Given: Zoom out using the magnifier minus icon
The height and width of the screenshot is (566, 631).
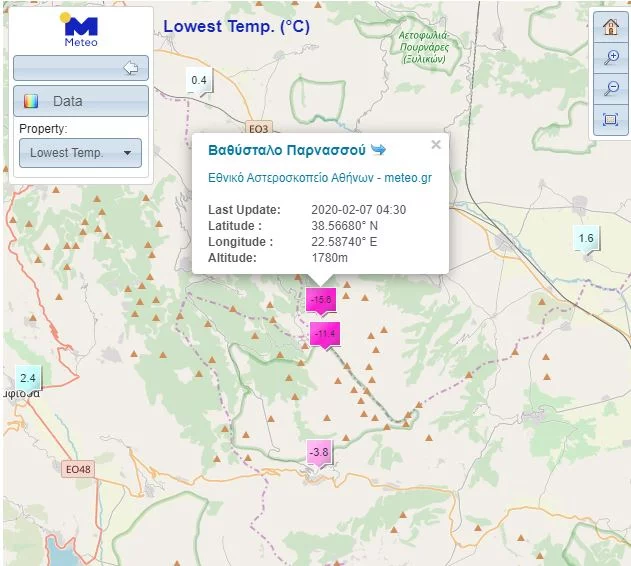Looking at the screenshot, I should tap(610, 89).
